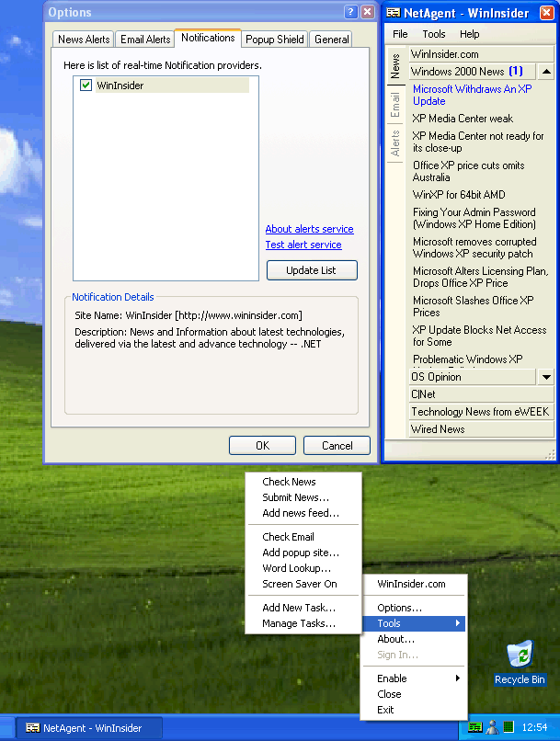This screenshot has height=741, width=560.
Task: Open XP Media Center weak headline
Action: (x=463, y=119)
